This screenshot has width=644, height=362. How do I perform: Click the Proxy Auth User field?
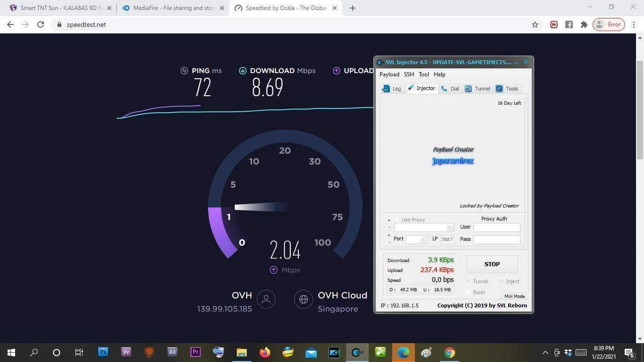coord(496,227)
